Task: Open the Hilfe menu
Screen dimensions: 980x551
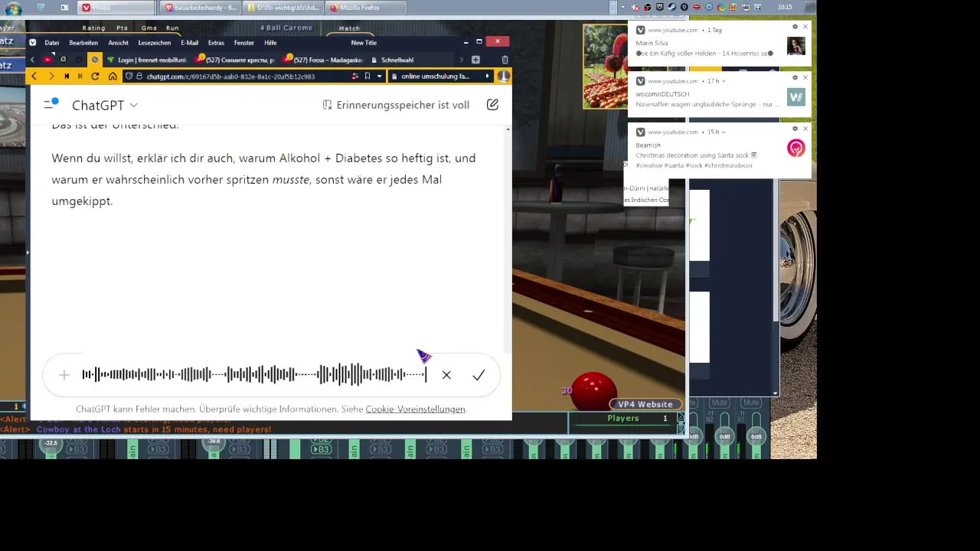Action: pos(270,43)
